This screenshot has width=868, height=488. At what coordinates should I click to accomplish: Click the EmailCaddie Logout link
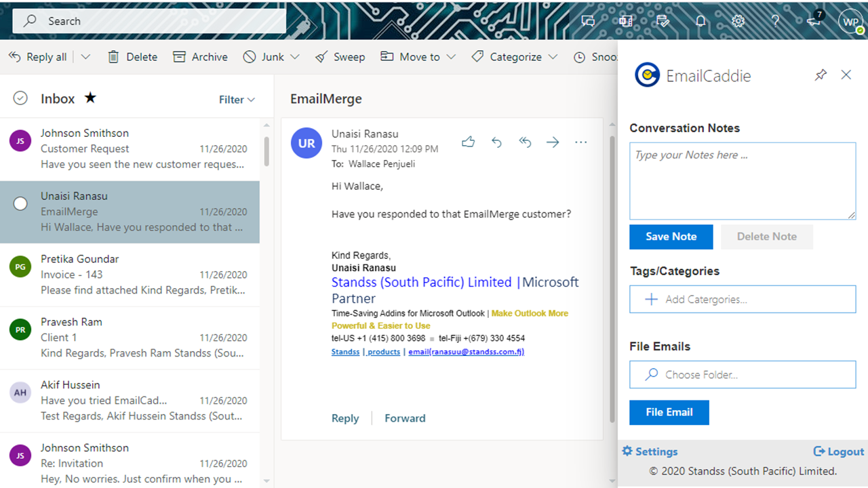click(x=839, y=451)
